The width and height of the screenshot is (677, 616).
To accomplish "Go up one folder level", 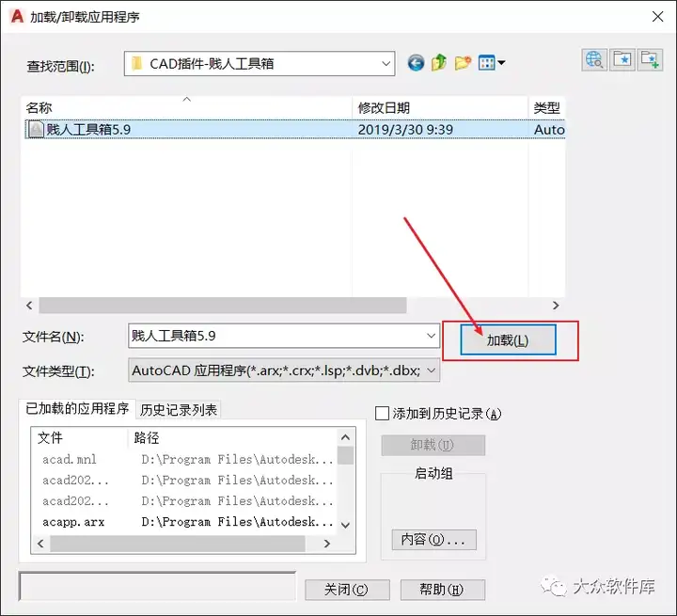I will pyautogui.click(x=439, y=63).
